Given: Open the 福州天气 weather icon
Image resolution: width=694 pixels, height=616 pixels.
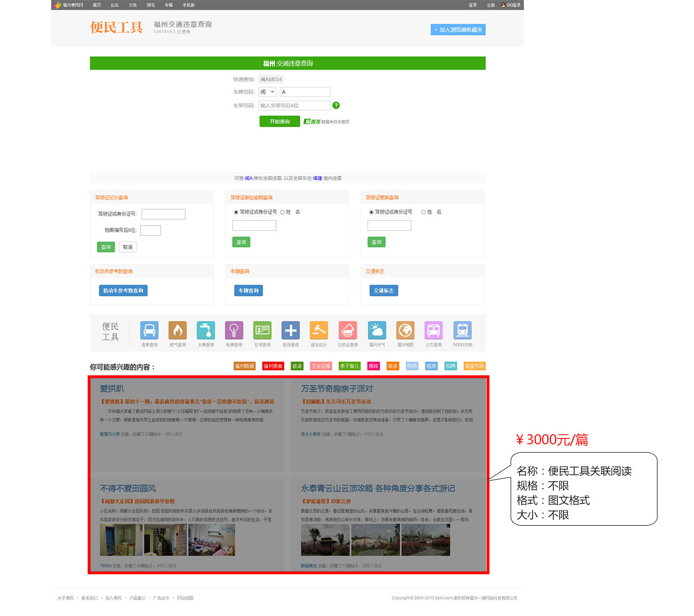Looking at the screenshot, I should point(377,330).
